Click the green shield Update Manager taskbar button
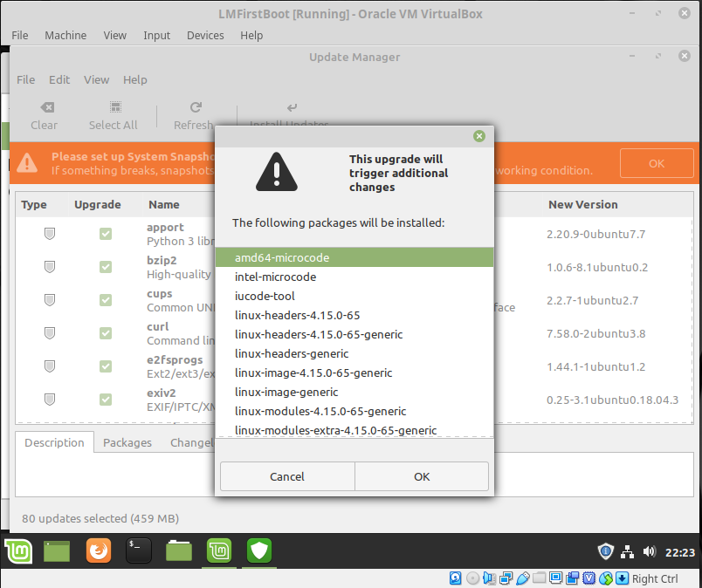 coord(259,550)
